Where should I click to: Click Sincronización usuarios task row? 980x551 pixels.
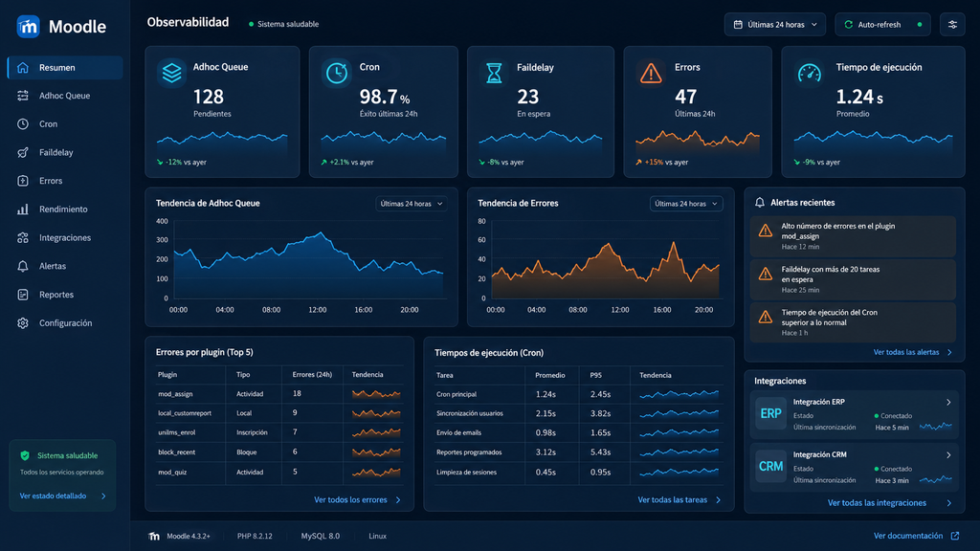pyautogui.click(x=579, y=413)
